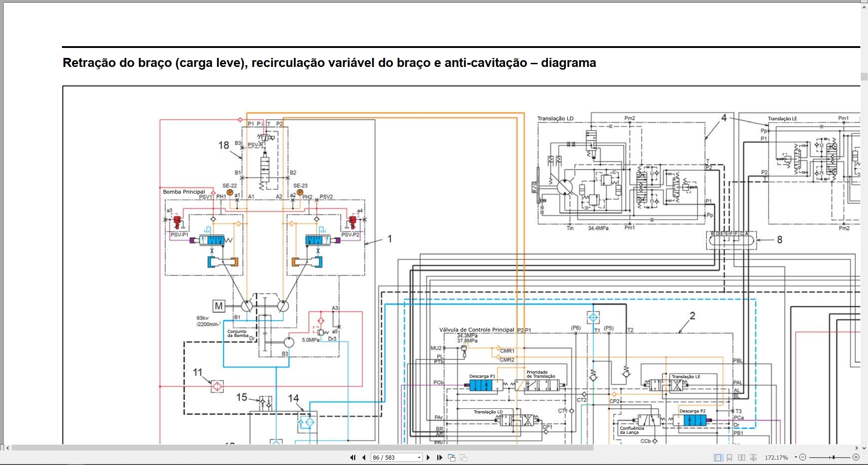
Task: Zoom in with the plus button
Action: (x=856, y=458)
